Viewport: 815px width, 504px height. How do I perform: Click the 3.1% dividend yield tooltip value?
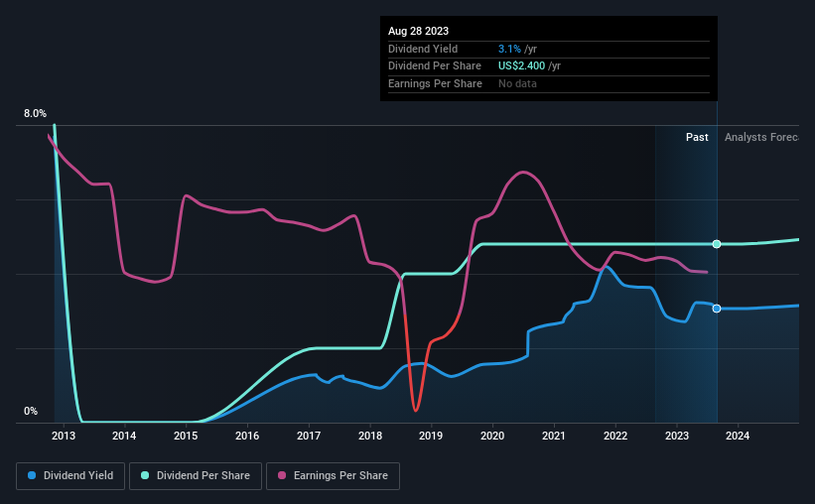tap(507, 49)
